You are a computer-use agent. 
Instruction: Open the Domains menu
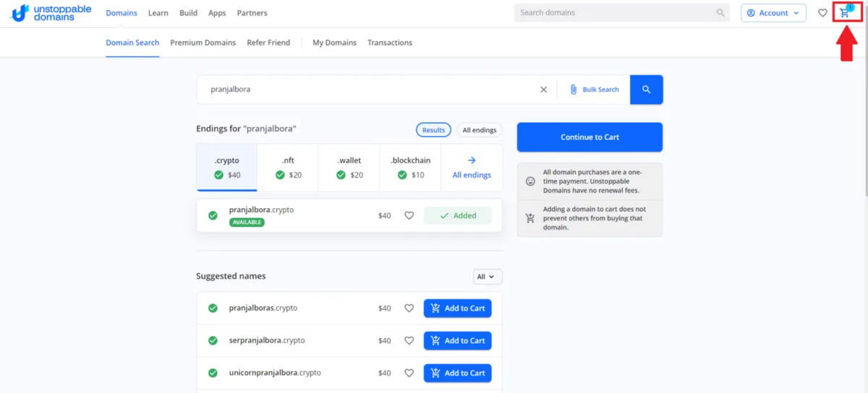[122, 13]
